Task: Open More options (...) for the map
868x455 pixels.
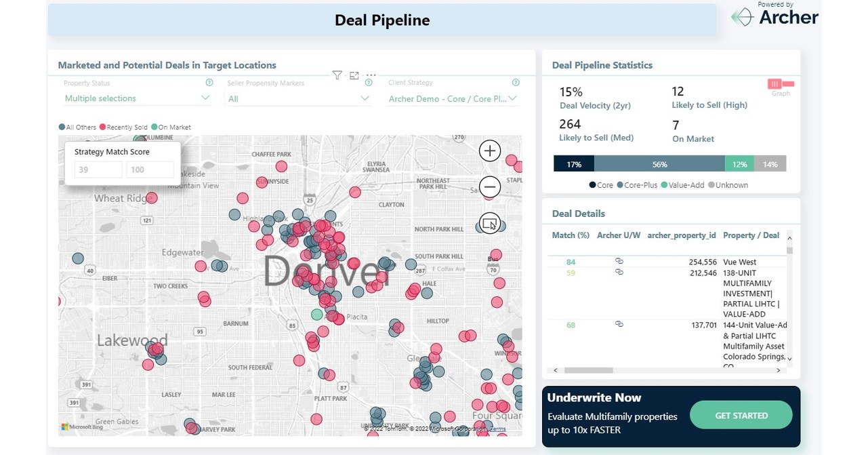Action: [370, 75]
